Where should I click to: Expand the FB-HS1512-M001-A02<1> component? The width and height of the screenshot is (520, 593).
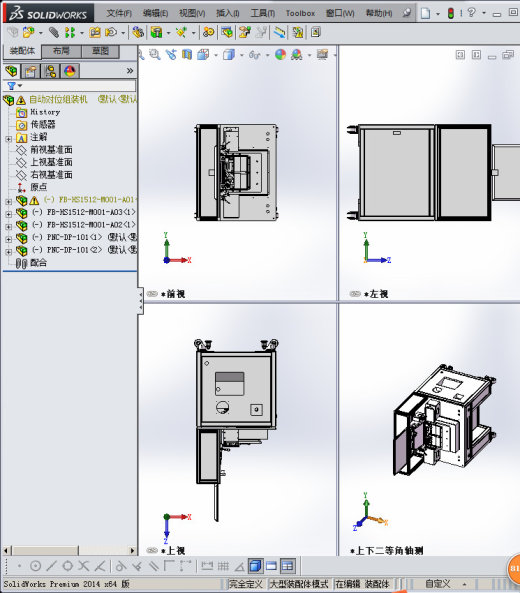[8, 227]
